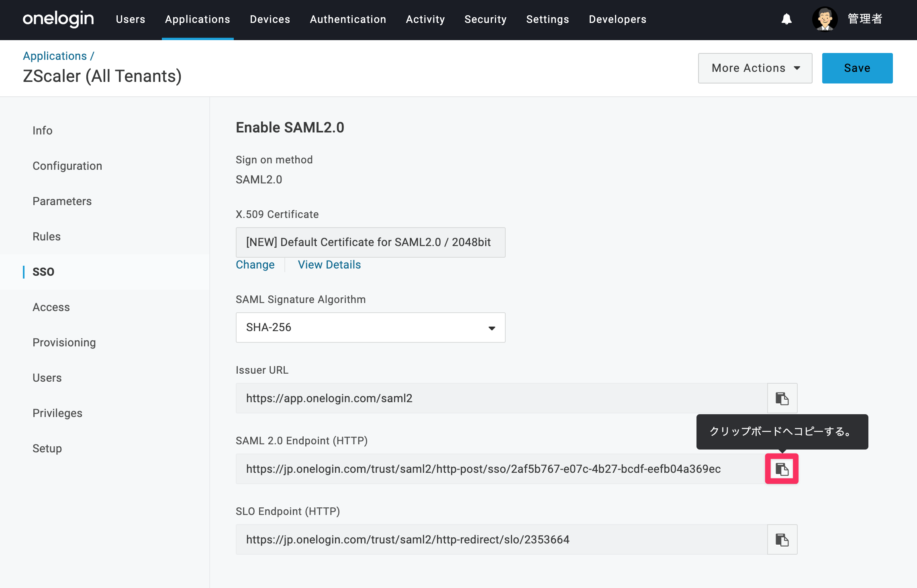Viewport: 917px width, 588px height.
Task: Switch to the Access sidebar tab
Action: 51,307
